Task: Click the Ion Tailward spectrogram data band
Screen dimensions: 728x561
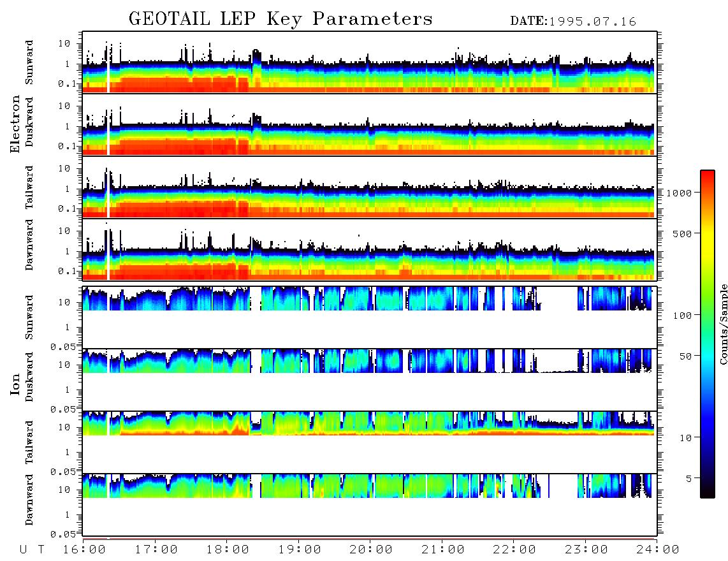Action: click(x=368, y=423)
